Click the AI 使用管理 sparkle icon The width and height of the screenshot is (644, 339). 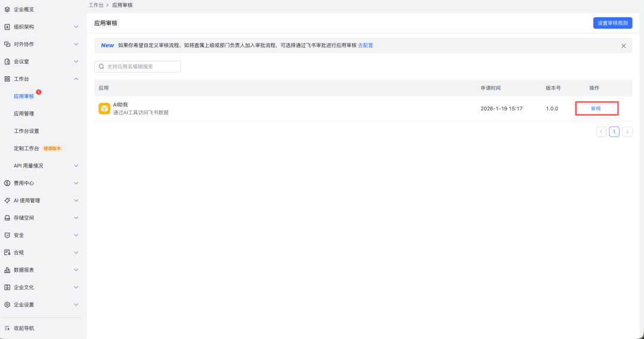[x=7, y=200]
